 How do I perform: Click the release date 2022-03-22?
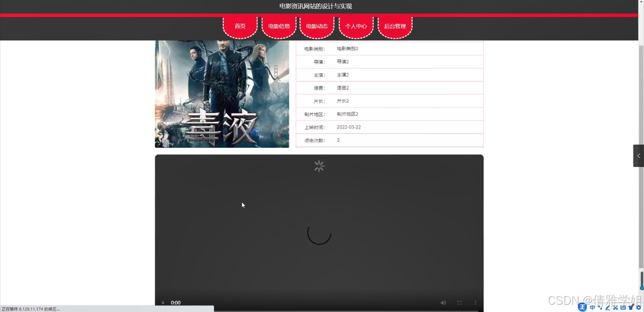coord(349,127)
